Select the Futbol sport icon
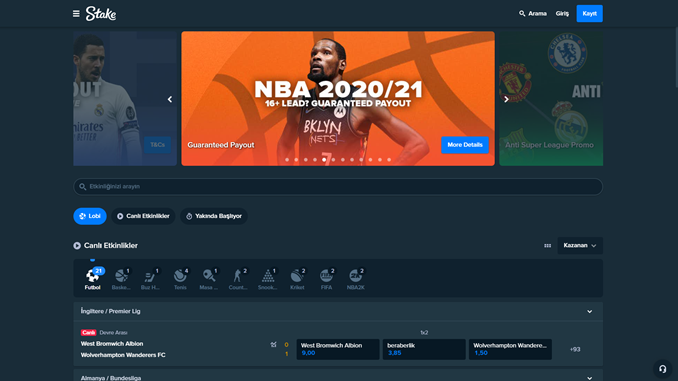Screen dimensions: 678x381 pyautogui.click(x=93, y=279)
